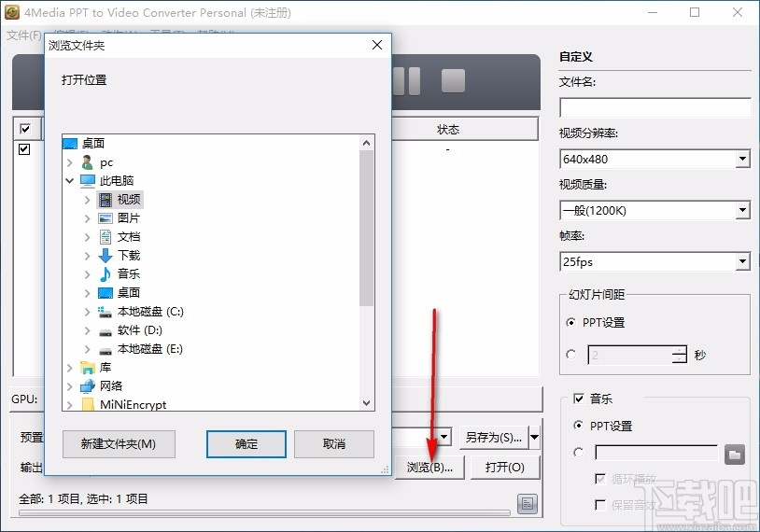The image size is (760, 532).
Task: Expand the pc tree node
Action: pyautogui.click(x=70, y=162)
